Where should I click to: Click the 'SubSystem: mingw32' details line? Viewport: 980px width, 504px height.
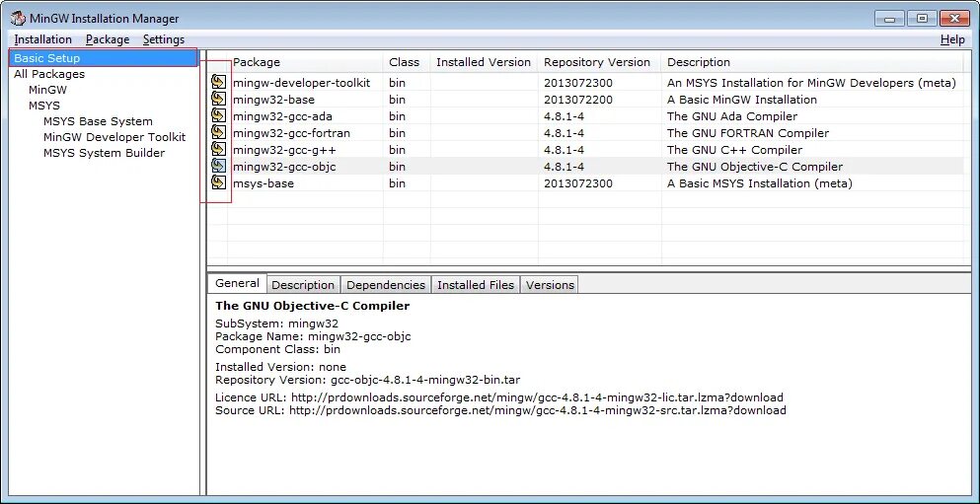click(x=276, y=324)
